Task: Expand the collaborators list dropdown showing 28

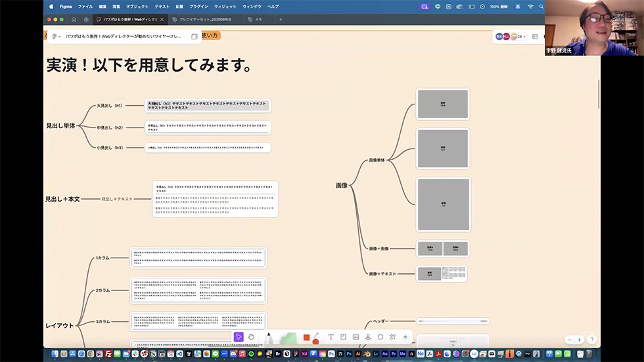Action: click(522, 37)
